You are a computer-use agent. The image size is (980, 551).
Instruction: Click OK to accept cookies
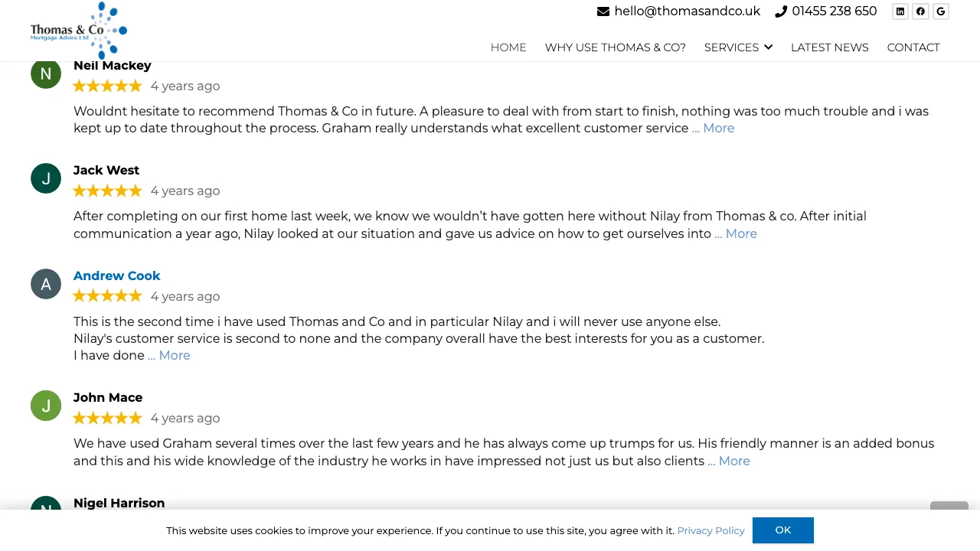[782, 530]
